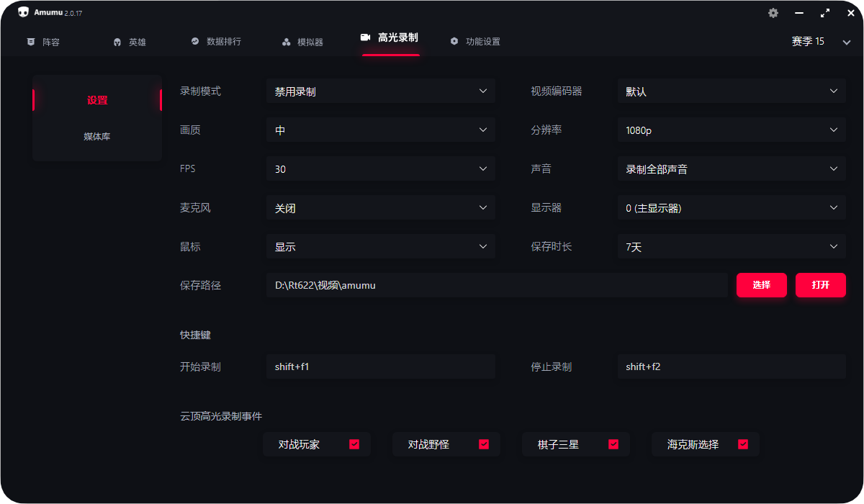
Task: Click the 开始录制 hotkey field
Action: (380, 366)
